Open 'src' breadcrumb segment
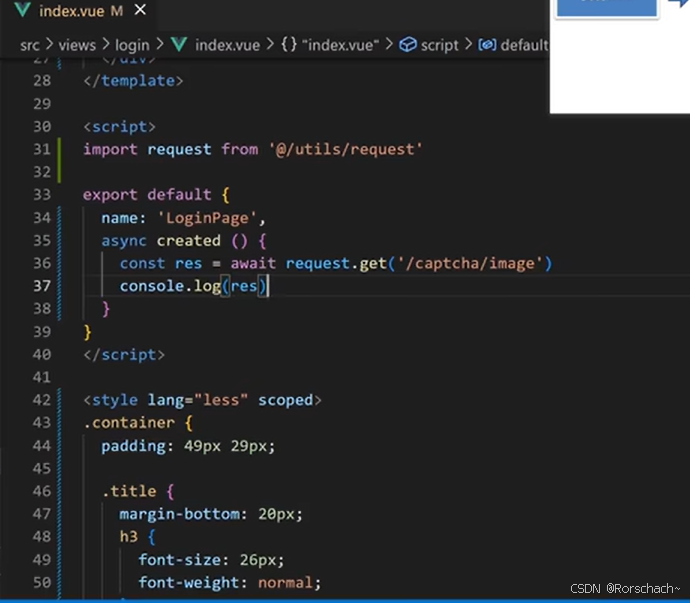The image size is (690, 603). (x=29, y=45)
